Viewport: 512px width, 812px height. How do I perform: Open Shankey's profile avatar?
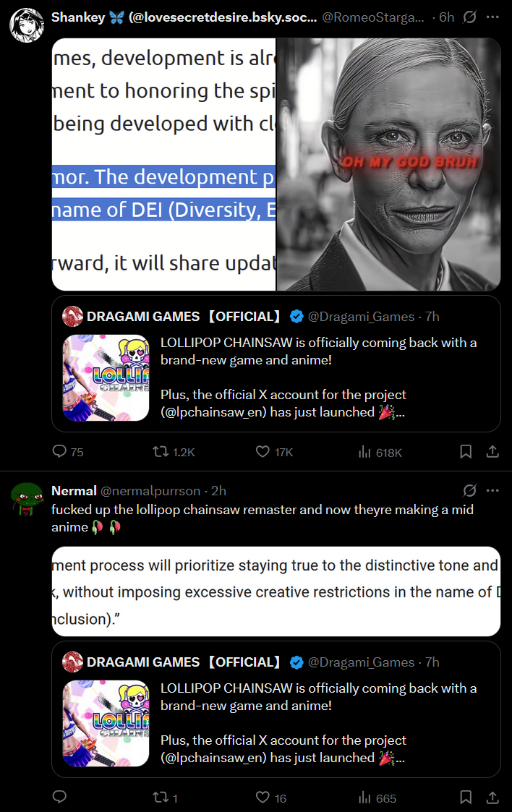coord(27,25)
